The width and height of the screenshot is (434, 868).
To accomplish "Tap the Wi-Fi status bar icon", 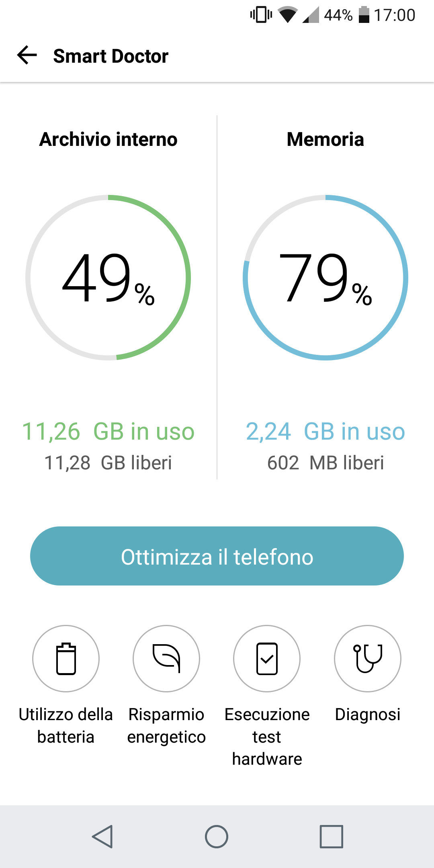I will coord(287,15).
